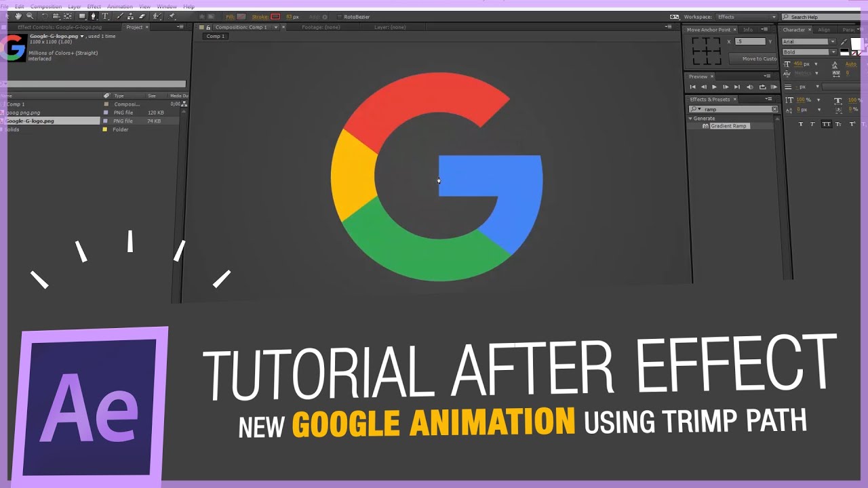Image resolution: width=868 pixels, height=488 pixels.
Task: Open the Fill options link
Action: [x=231, y=16]
